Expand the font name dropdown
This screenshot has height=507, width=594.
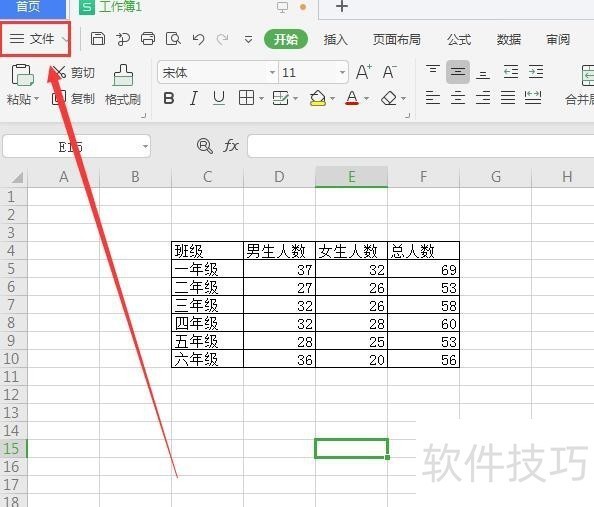pos(272,72)
